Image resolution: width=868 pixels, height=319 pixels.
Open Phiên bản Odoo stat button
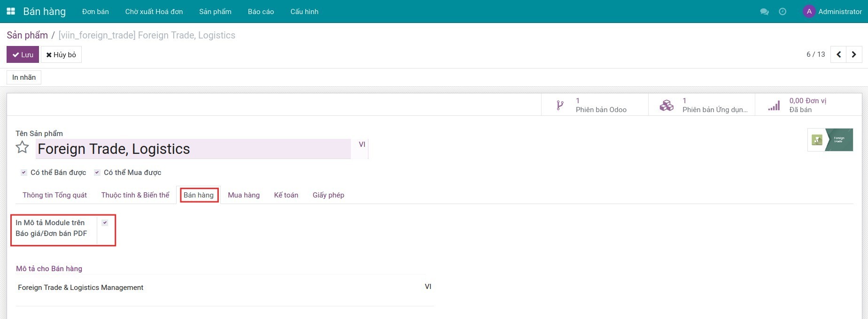[x=594, y=105]
